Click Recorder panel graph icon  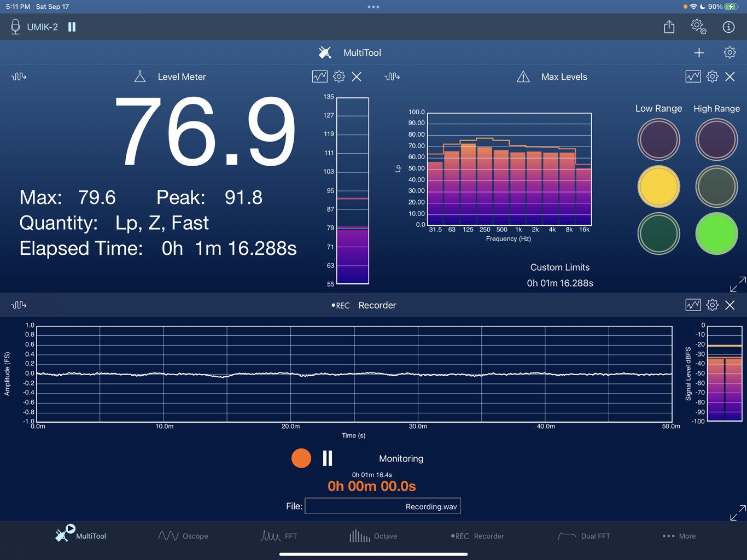pos(693,305)
